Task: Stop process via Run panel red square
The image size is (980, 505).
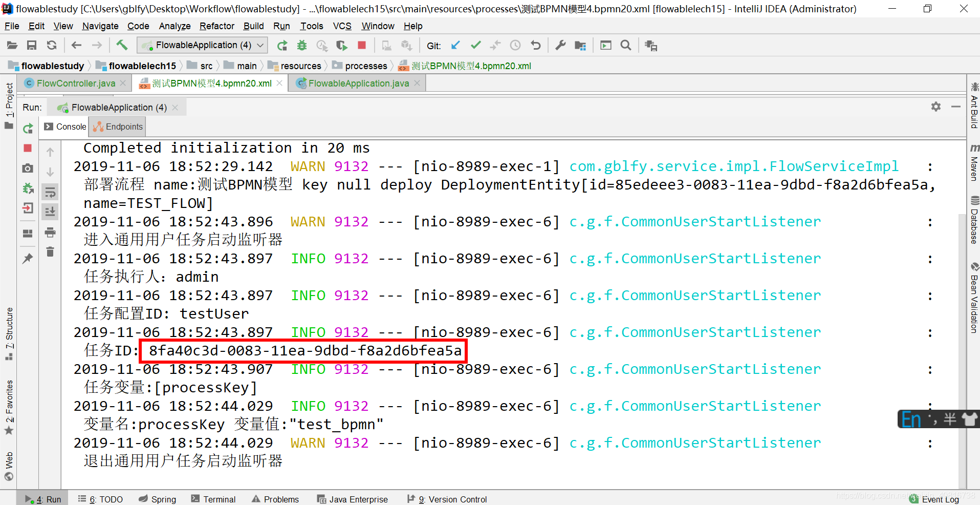Action: click(x=28, y=148)
